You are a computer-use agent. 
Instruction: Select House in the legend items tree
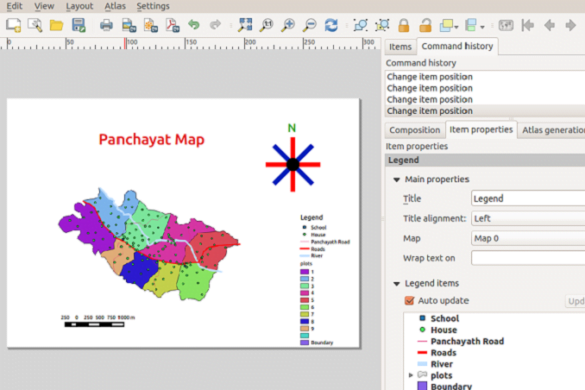coord(444,330)
